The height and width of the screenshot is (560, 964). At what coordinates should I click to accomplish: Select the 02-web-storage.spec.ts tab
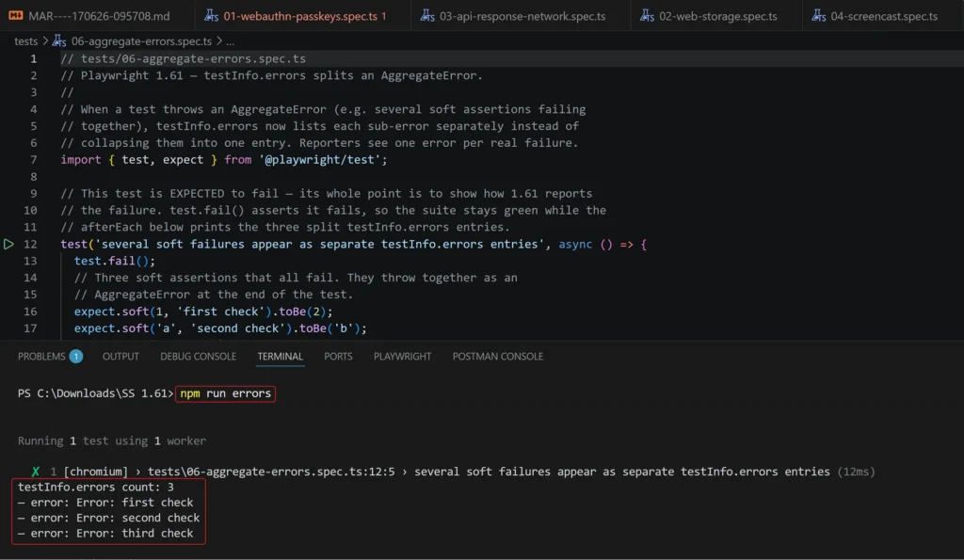click(710, 16)
